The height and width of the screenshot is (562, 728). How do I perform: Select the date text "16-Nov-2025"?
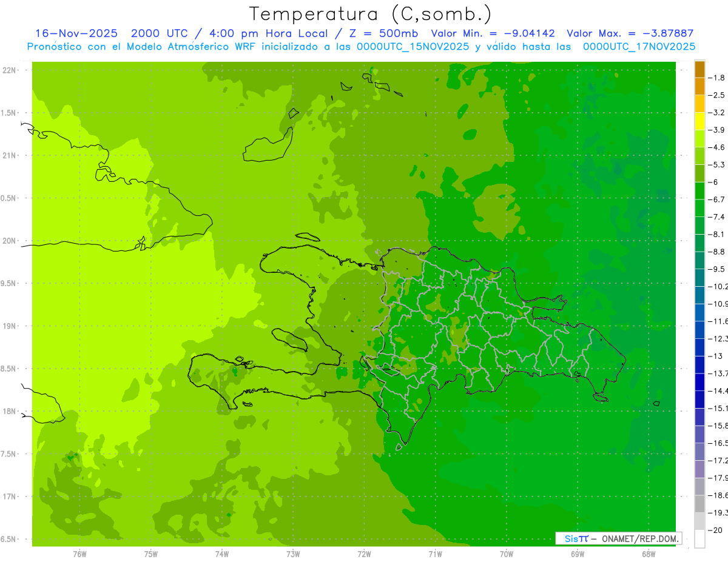click(x=76, y=33)
